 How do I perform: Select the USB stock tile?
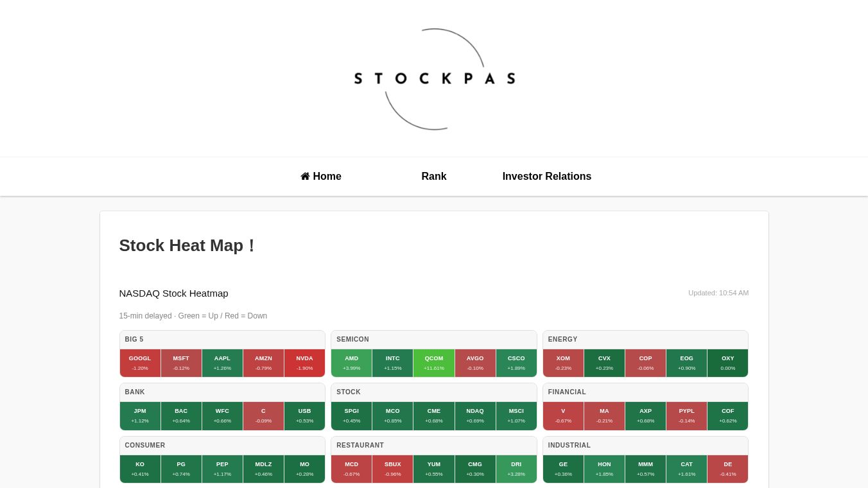click(x=304, y=416)
